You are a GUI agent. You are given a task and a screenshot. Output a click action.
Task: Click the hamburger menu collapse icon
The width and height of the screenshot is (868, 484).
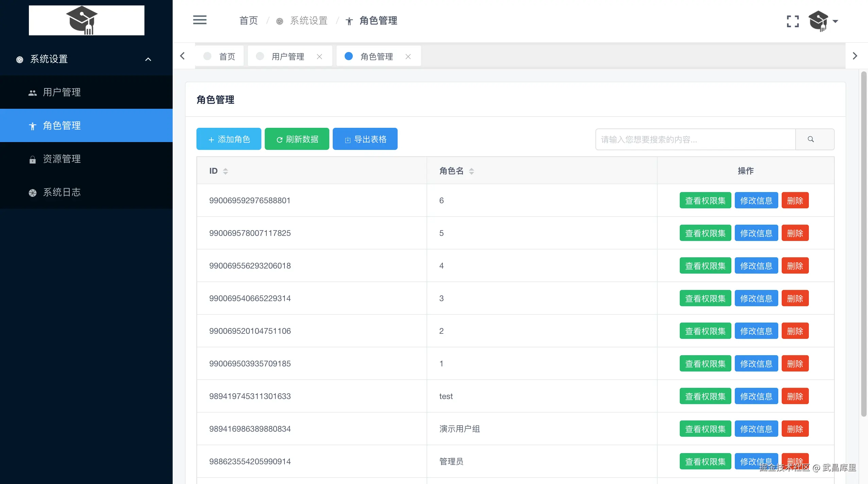point(199,20)
